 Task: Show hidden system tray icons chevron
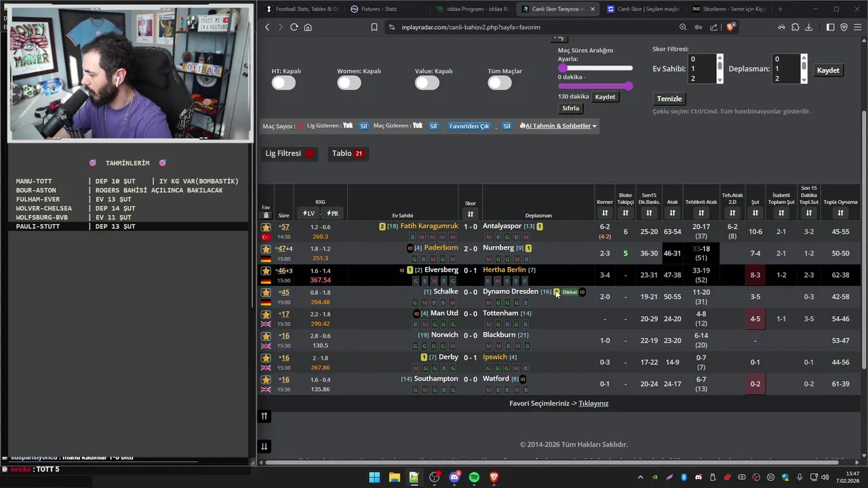coord(640,477)
